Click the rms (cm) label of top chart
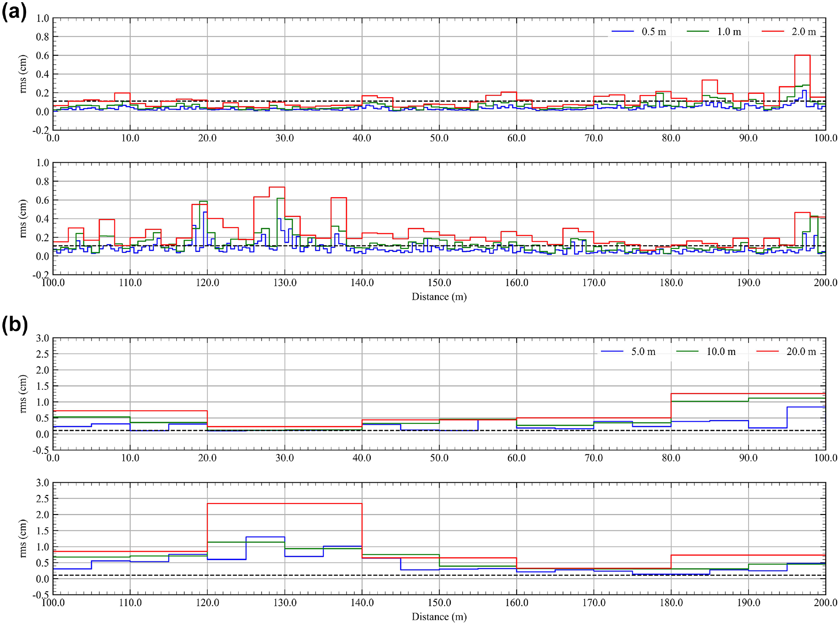 click(x=23, y=74)
